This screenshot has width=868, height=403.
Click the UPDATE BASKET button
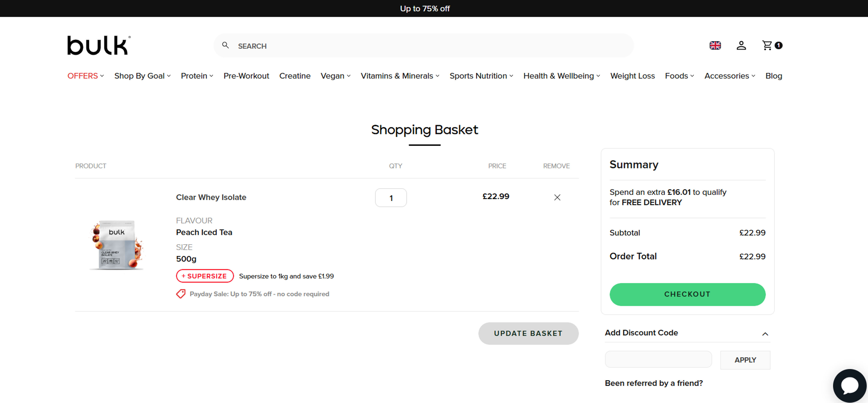[528, 333]
